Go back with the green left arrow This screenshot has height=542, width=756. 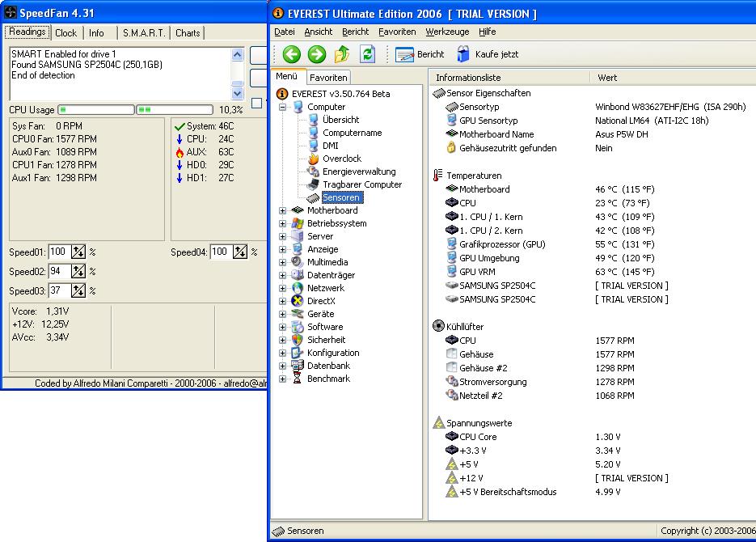(291, 54)
